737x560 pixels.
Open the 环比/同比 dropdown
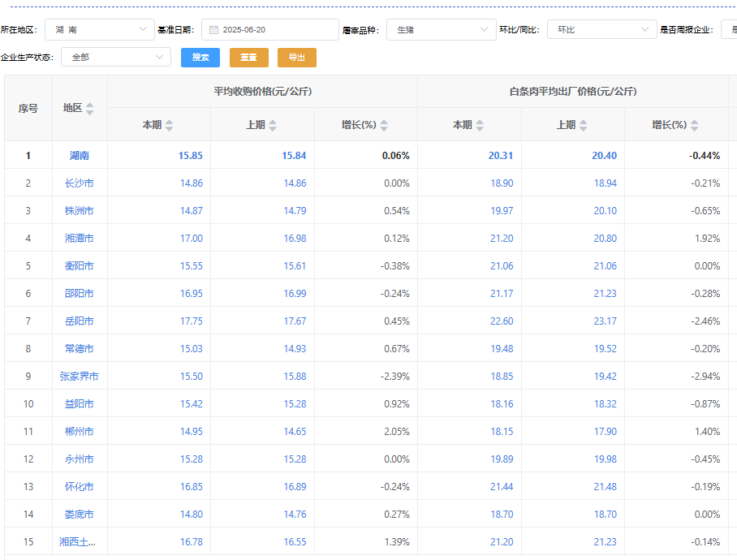click(601, 30)
